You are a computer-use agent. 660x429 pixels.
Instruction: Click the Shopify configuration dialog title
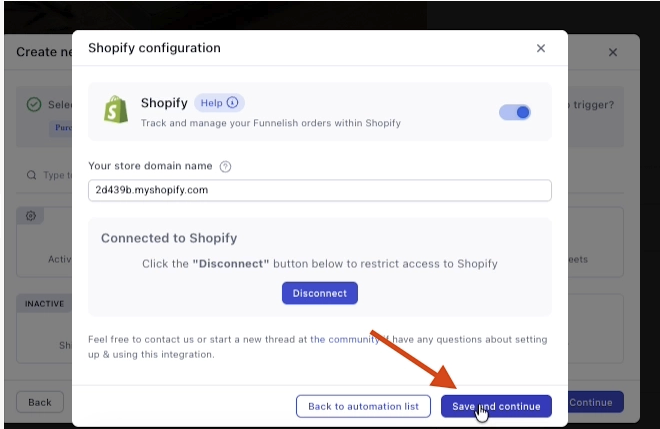tap(154, 48)
